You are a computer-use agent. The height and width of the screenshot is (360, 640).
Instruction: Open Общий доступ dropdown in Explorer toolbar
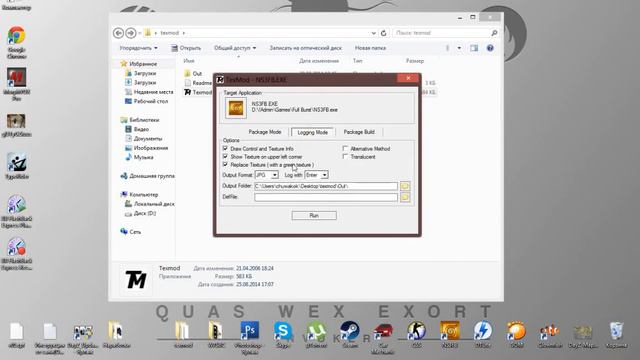(235, 48)
